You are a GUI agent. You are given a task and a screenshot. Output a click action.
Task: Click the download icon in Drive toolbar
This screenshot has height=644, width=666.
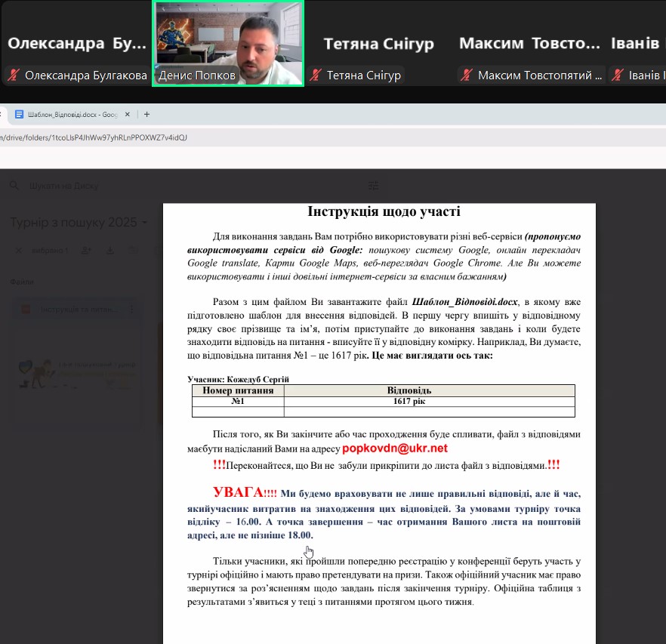click(110, 251)
